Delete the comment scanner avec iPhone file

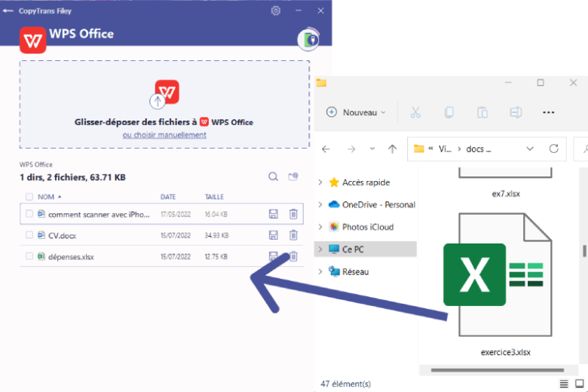coord(293,214)
